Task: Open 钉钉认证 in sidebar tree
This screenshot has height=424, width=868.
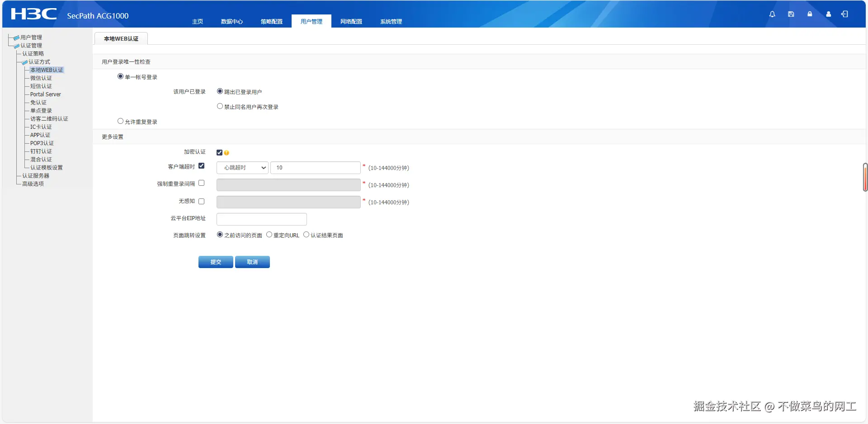Action: (x=41, y=151)
